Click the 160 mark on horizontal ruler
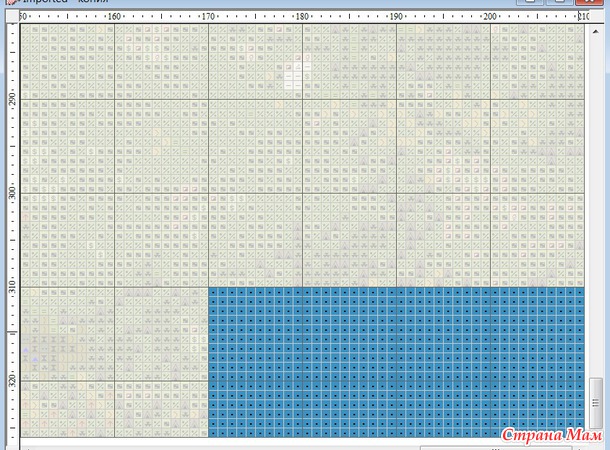 click(114, 16)
